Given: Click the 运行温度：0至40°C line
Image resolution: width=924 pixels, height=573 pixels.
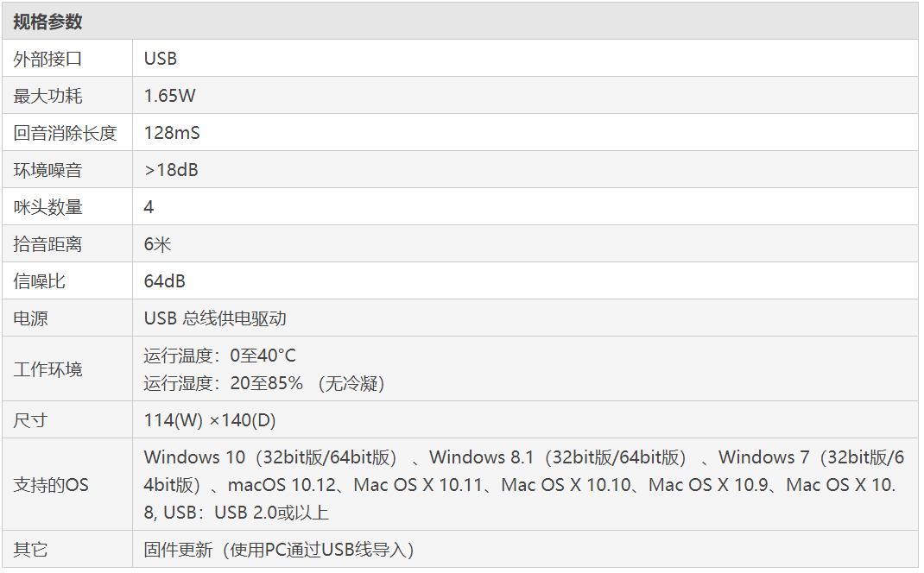Looking at the screenshot, I should click(x=220, y=356).
